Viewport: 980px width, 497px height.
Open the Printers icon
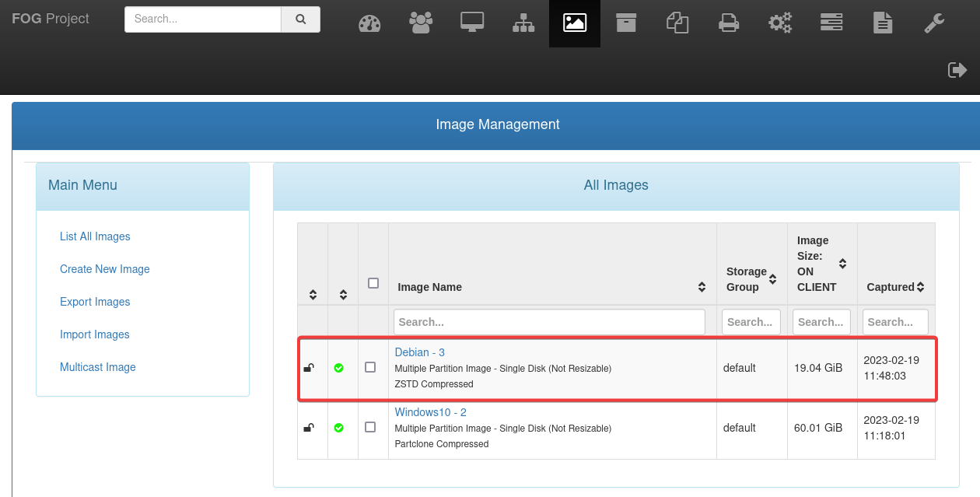pyautogui.click(x=729, y=23)
